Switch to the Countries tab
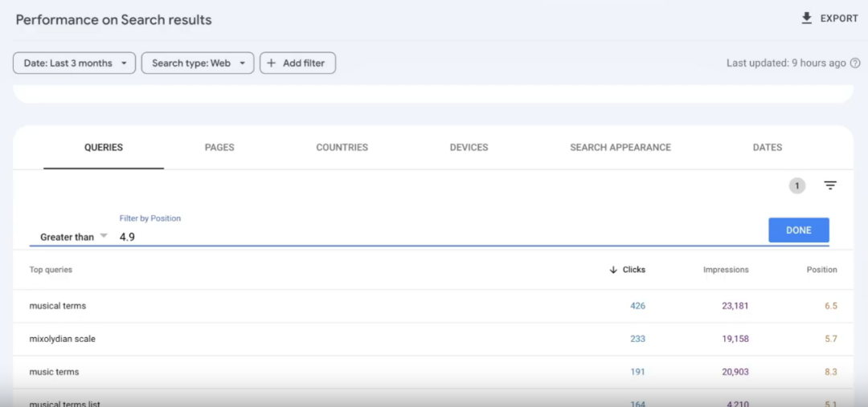 [342, 148]
